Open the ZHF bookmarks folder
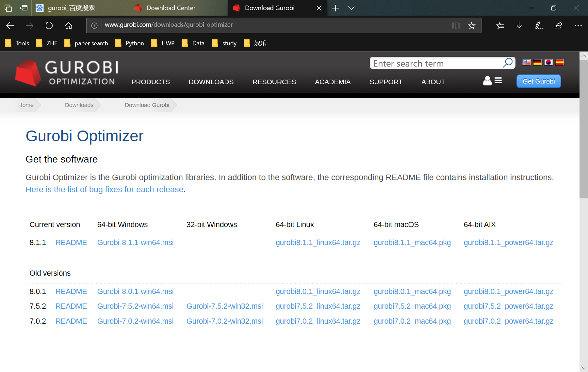The width and height of the screenshot is (588, 372). (46, 43)
